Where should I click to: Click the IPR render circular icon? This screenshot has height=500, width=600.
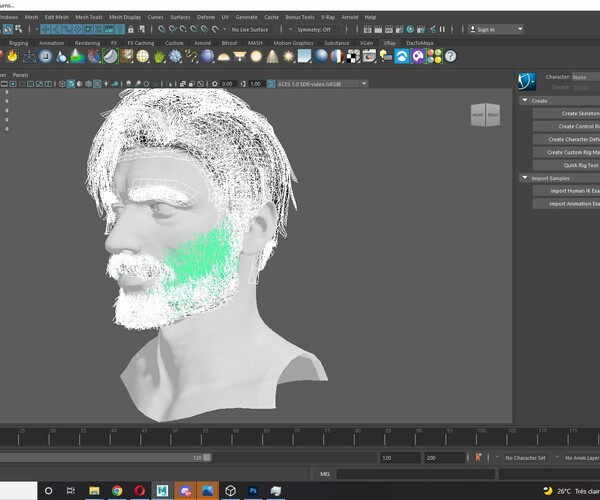(x=410, y=29)
